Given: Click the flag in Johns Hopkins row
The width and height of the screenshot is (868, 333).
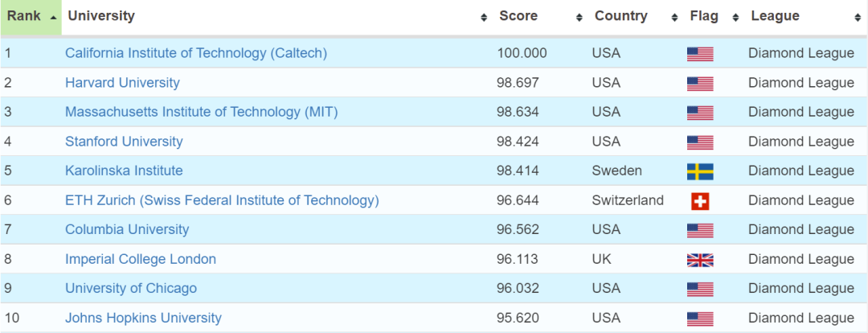Looking at the screenshot, I should coord(700,319).
